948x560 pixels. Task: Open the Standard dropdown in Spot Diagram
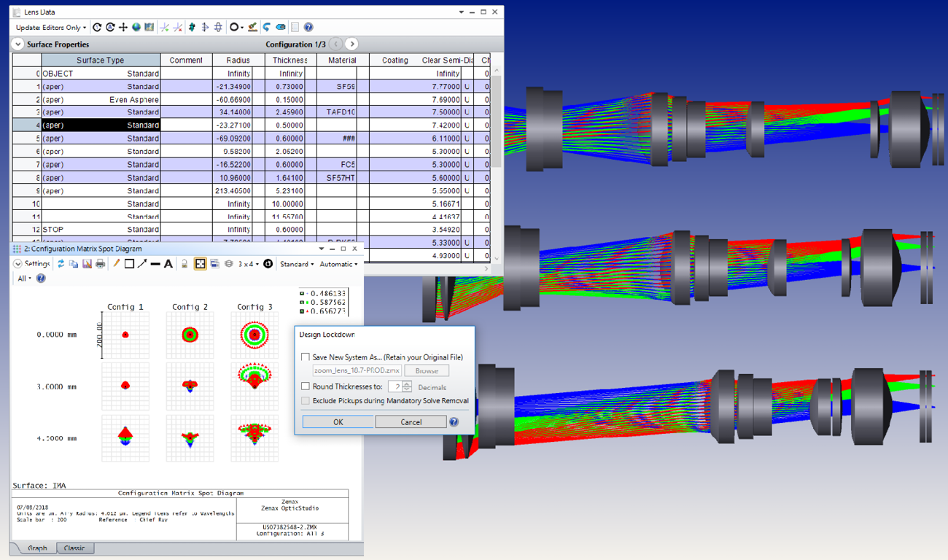[x=297, y=264]
